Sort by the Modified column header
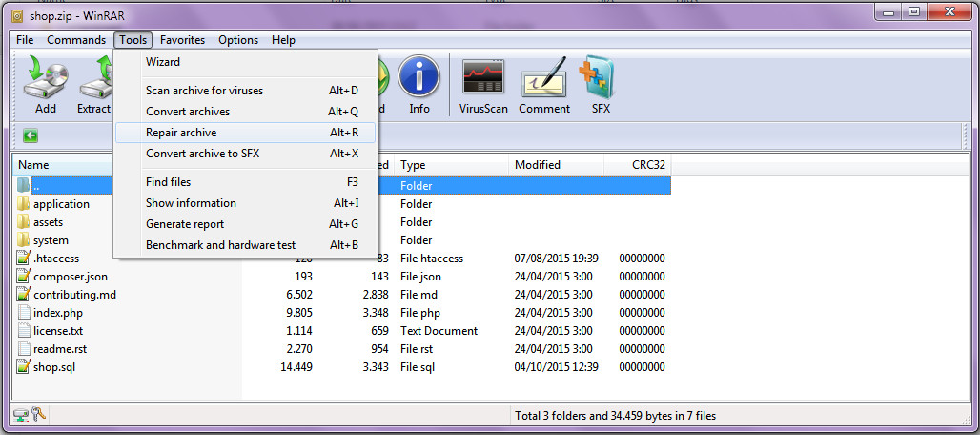The width and height of the screenshot is (980, 435). [557, 165]
